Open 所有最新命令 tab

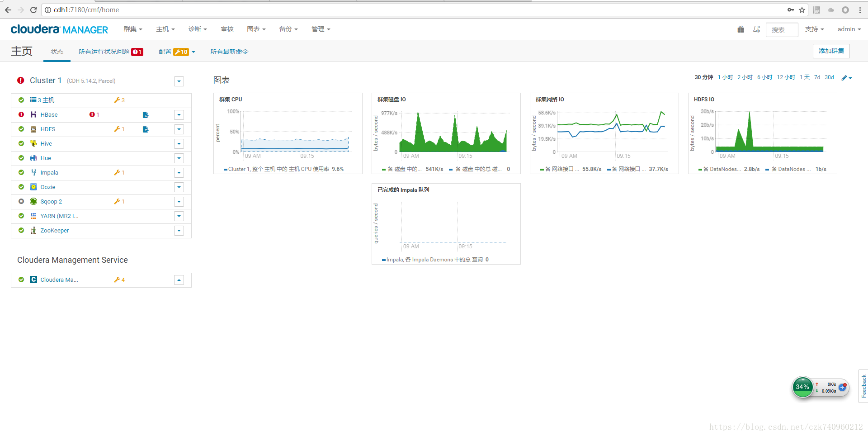pyautogui.click(x=229, y=52)
